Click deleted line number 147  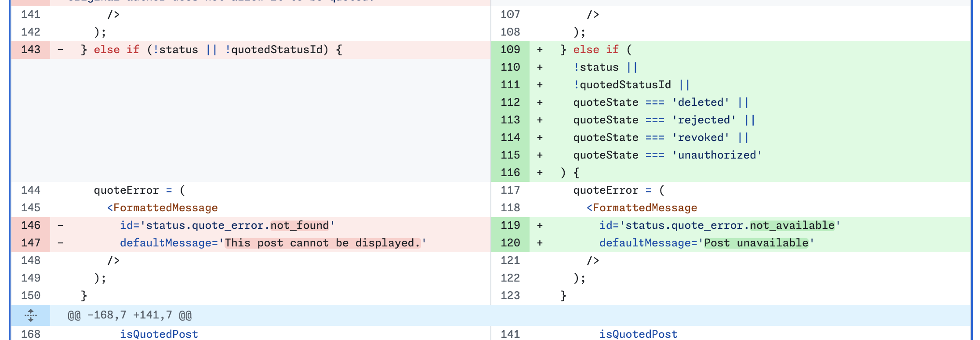[x=31, y=243]
